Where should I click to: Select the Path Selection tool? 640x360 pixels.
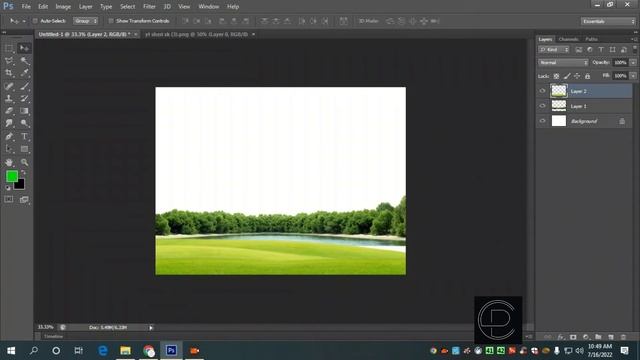(x=9, y=149)
